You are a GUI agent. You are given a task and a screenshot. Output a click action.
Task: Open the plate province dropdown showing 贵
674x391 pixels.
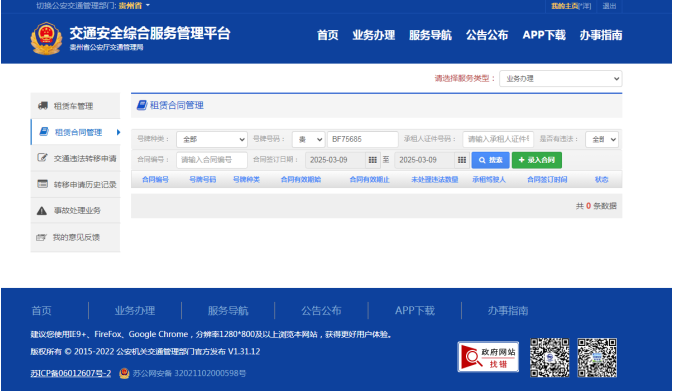[308, 139]
